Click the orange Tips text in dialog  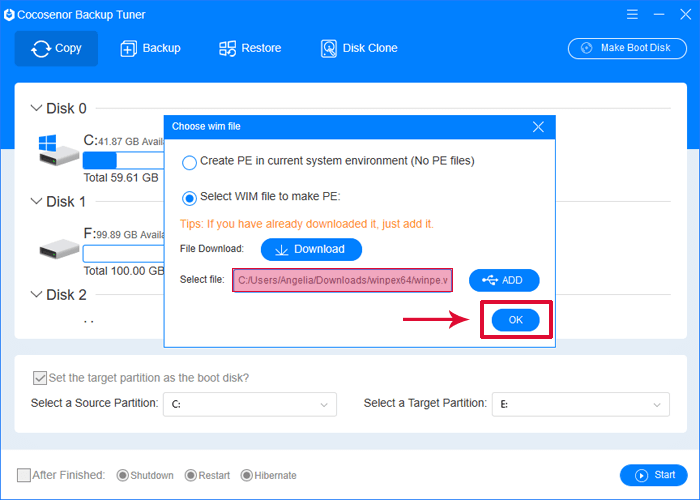click(307, 224)
